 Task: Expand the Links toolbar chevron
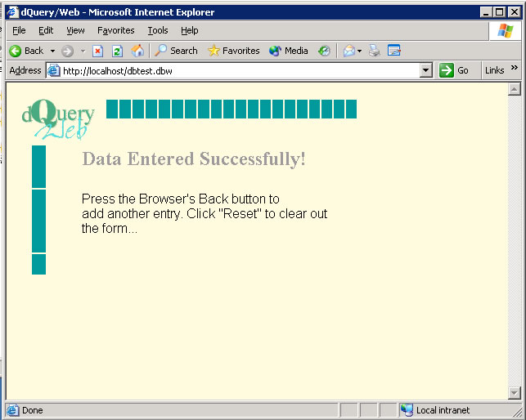[x=515, y=69]
